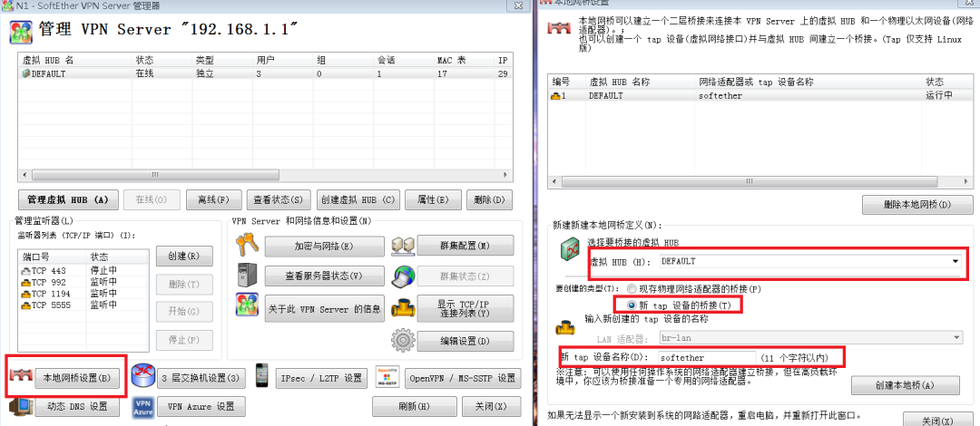
Task: Open OpenVPN / MS-SSTP 设置 button
Action: 463,377
